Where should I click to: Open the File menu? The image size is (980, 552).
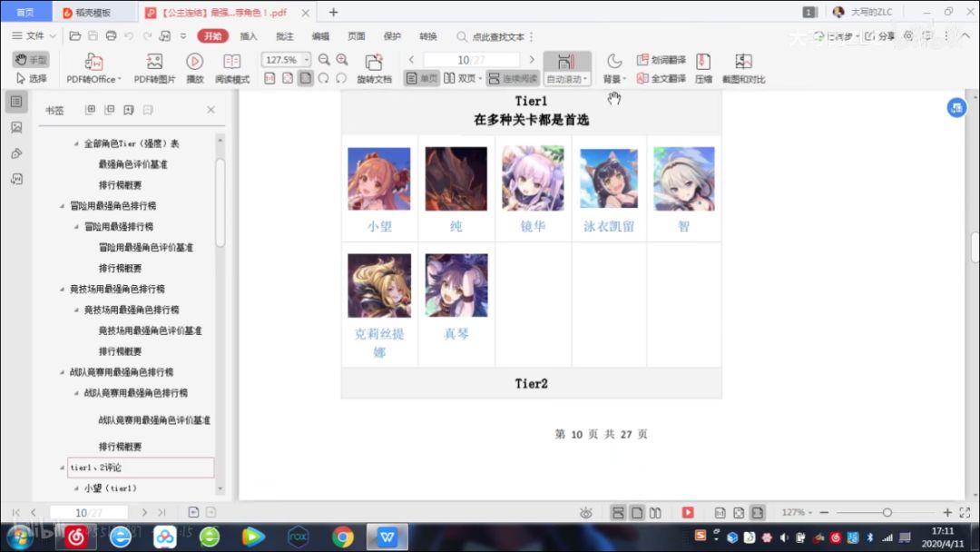tap(34, 36)
